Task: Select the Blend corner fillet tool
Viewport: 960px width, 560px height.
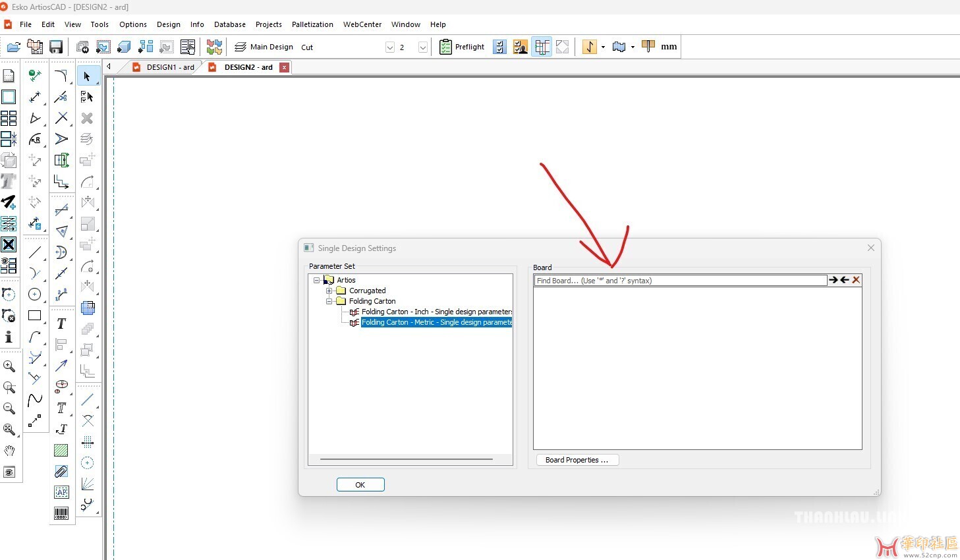Action: [61, 76]
